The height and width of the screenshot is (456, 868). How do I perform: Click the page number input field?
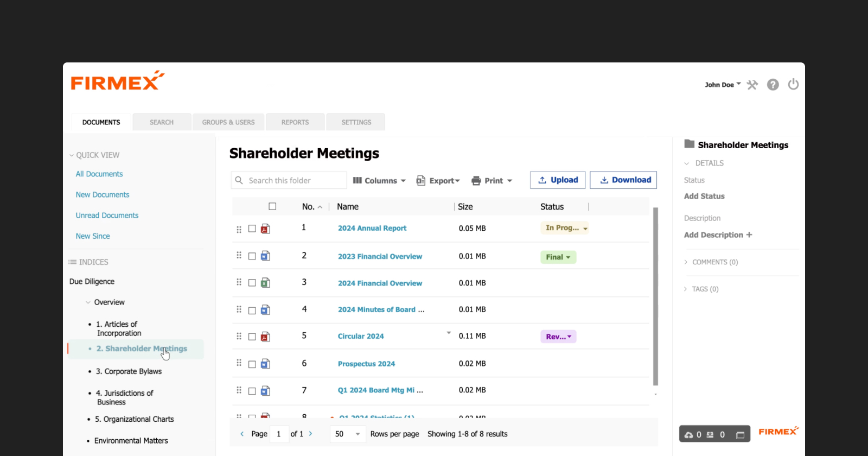point(279,434)
